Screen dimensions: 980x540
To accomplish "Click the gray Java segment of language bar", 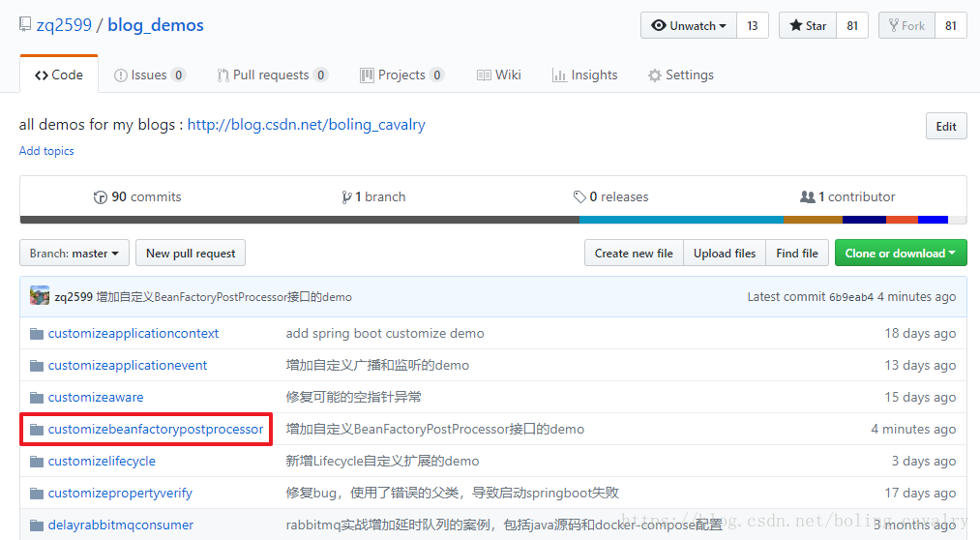I will 299,220.
